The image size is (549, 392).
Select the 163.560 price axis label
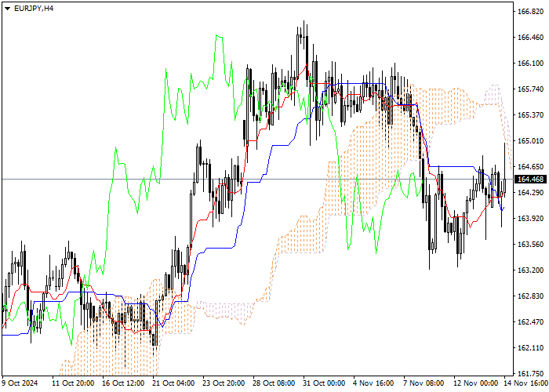tap(530, 245)
